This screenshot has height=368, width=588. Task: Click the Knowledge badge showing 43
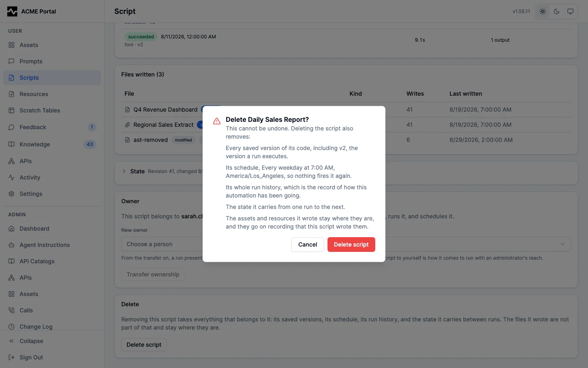pyautogui.click(x=90, y=144)
